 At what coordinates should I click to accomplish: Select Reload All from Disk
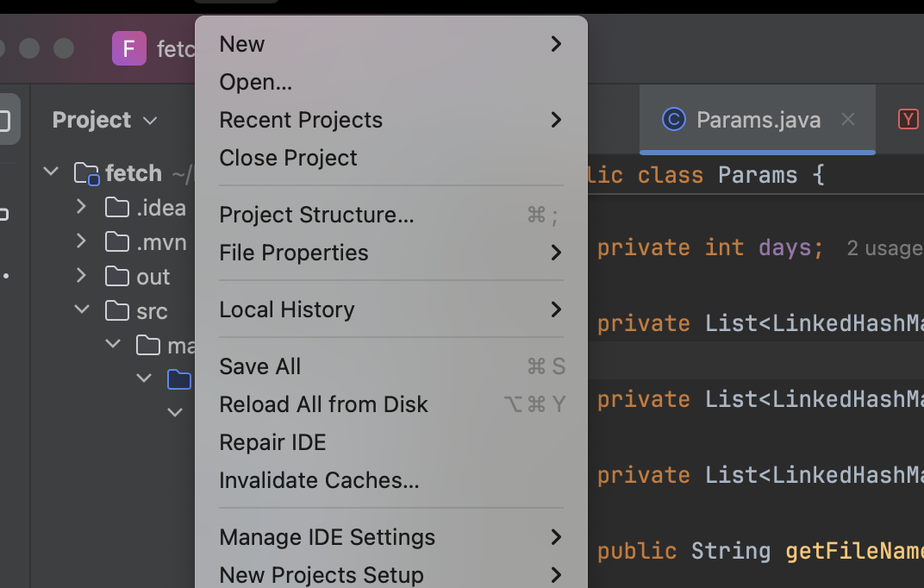click(x=323, y=404)
